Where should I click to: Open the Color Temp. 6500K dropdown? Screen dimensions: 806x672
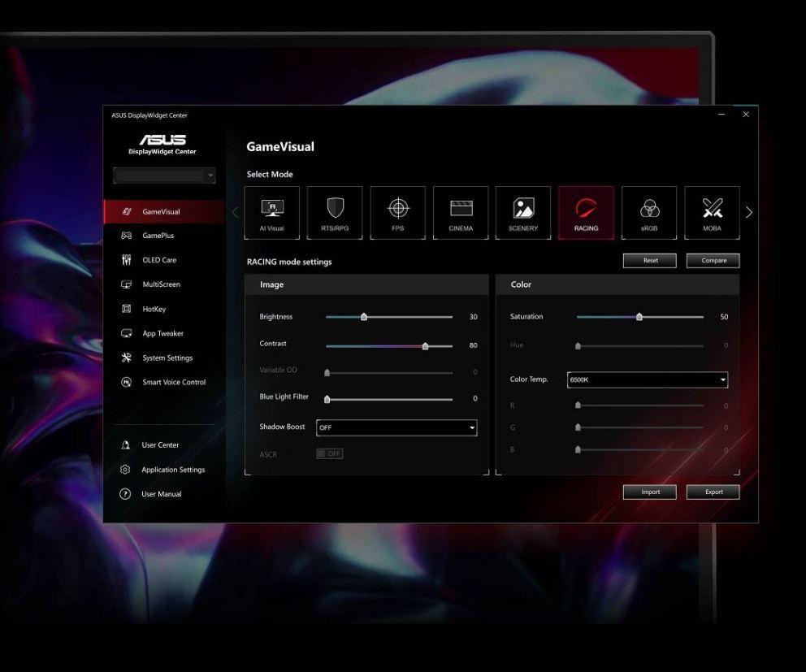[x=648, y=379]
